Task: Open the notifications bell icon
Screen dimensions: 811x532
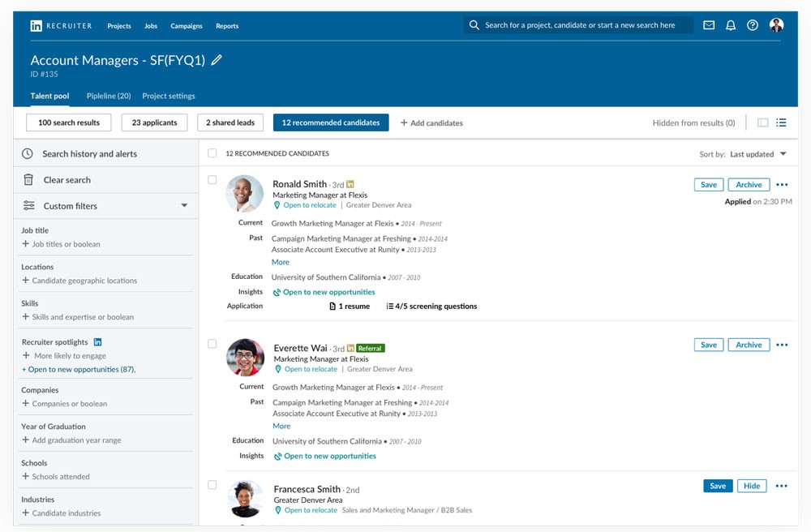Action: [731, 25]
